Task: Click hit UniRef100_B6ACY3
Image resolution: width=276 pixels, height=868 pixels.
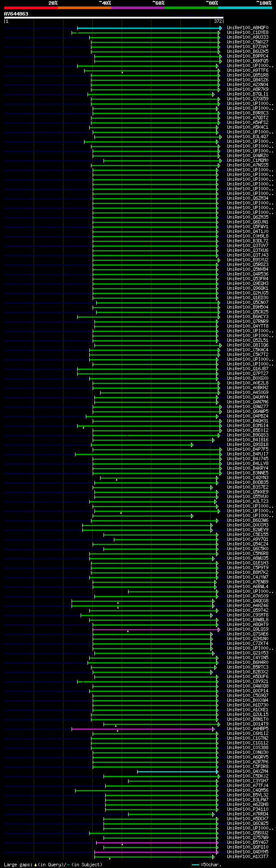Action: tap(248, 317)
